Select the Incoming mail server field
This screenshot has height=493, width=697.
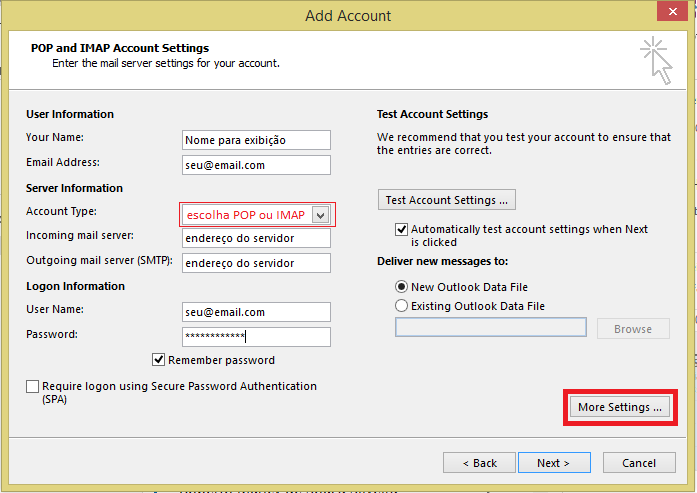coord(256,239)
